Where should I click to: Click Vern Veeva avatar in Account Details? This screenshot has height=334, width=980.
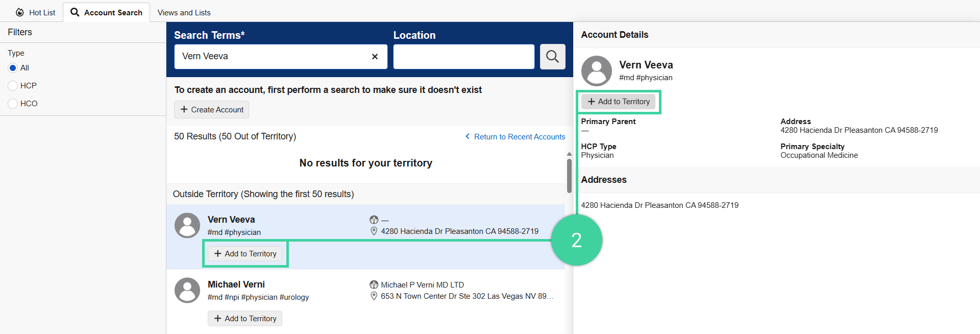597,71
